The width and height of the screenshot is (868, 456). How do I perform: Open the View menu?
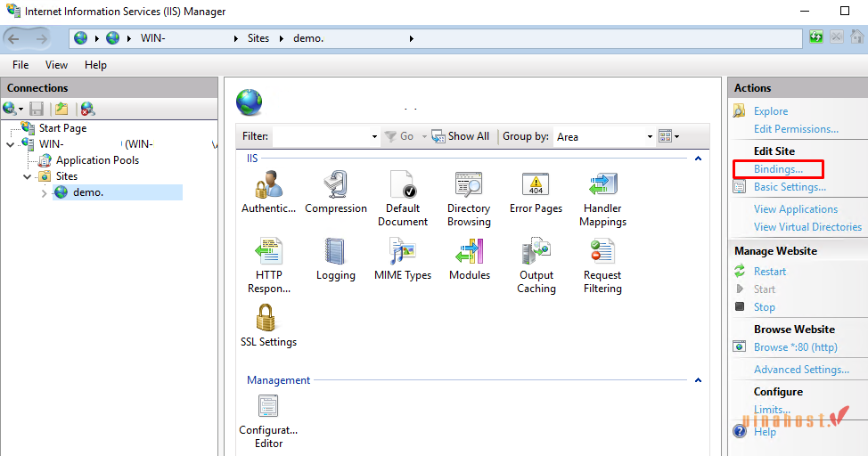56,65
